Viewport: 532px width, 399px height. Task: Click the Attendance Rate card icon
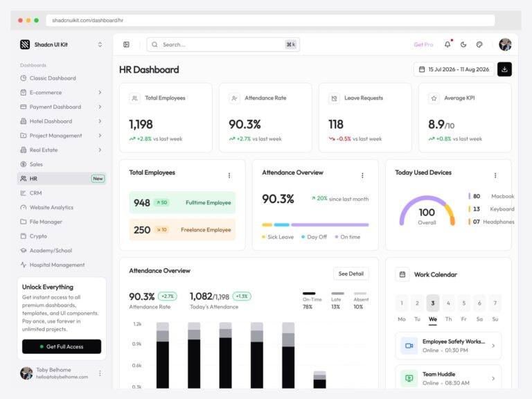click(234, 98)
